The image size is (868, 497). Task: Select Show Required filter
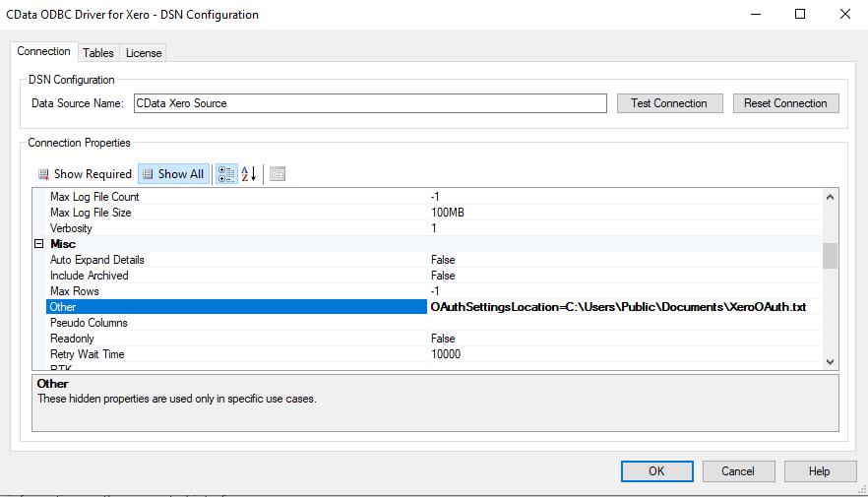[x=85, y=174]
